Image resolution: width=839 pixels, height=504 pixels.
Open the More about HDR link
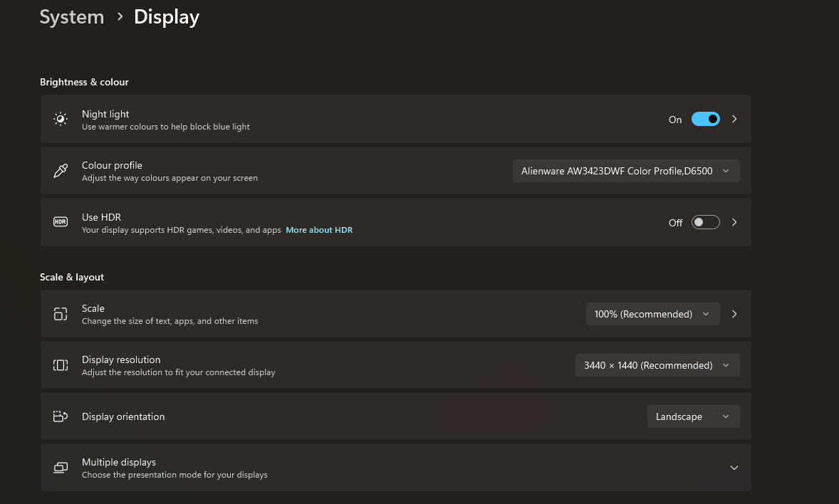point(319,230)
